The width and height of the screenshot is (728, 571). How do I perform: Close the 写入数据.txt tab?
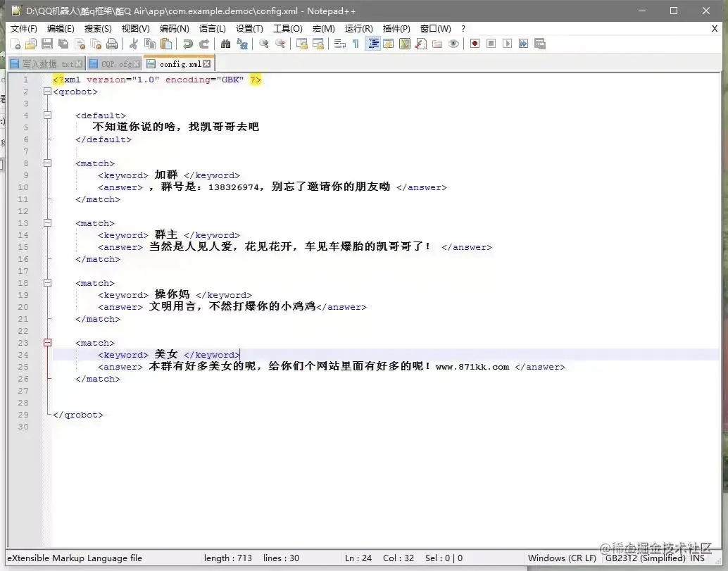coord(78,64)
